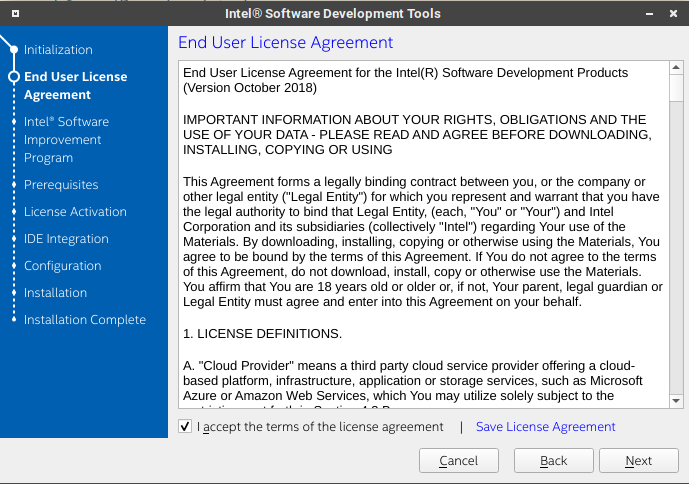Image resolution: width=689 pixels, height=484 pixels.
Task: Jump to License Activation step
Action: tap(75, 212)
